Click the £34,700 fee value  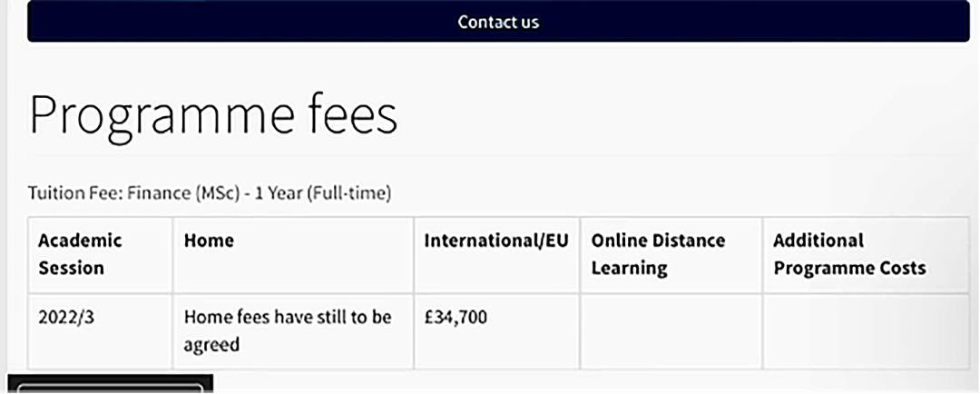coord(456,319)
